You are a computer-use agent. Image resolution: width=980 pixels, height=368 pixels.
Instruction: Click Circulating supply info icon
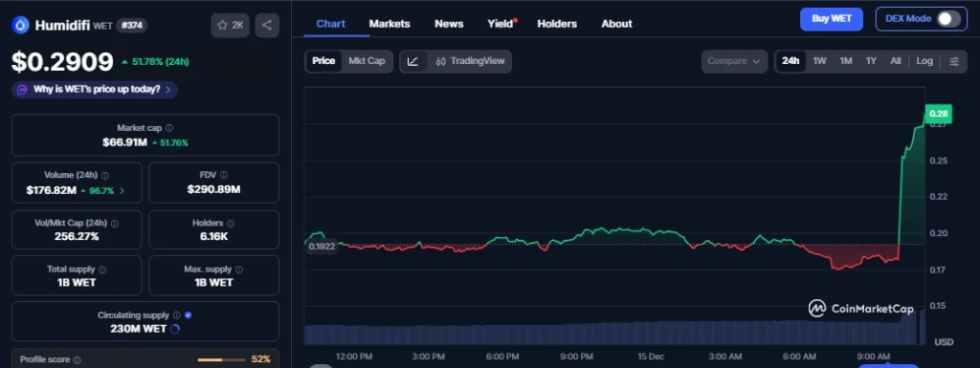pos(177,315)
